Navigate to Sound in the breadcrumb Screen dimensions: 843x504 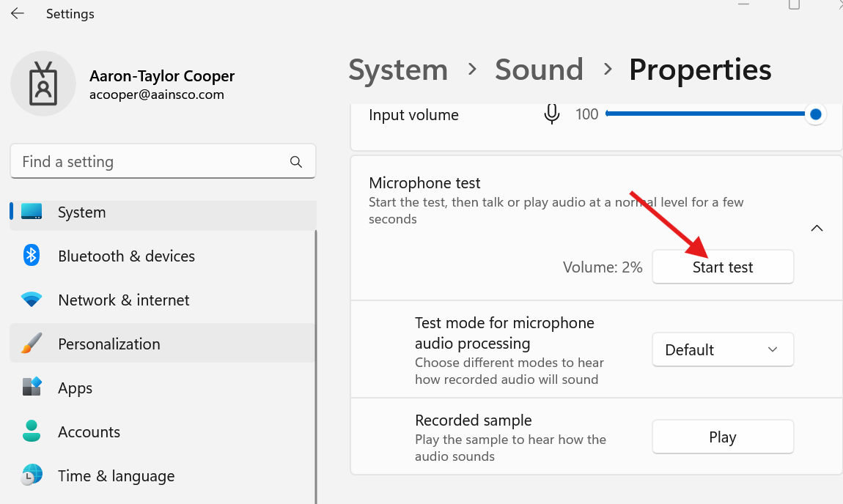539,70
